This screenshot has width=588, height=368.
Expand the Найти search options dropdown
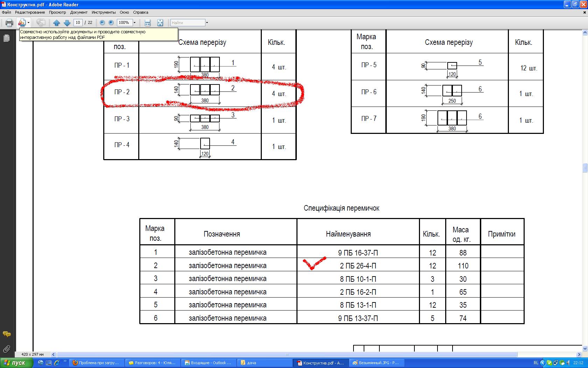207,23
